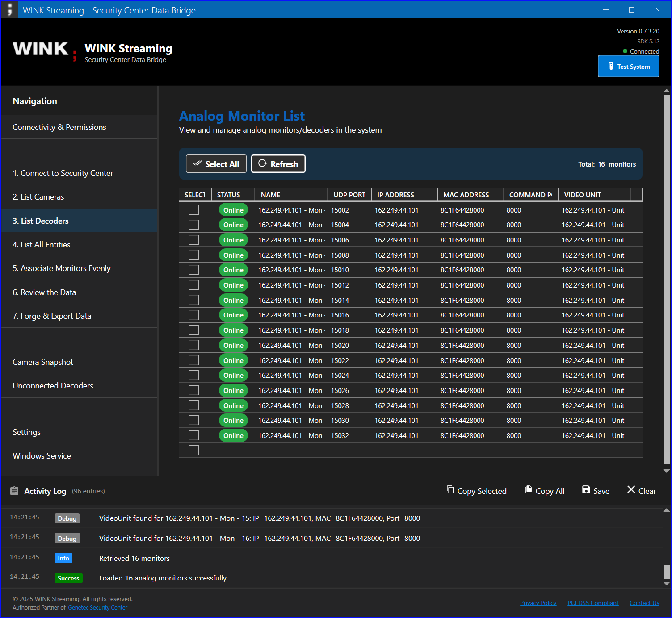Click the Test System flask icon

pyautogui.click(x=611, y=66)
